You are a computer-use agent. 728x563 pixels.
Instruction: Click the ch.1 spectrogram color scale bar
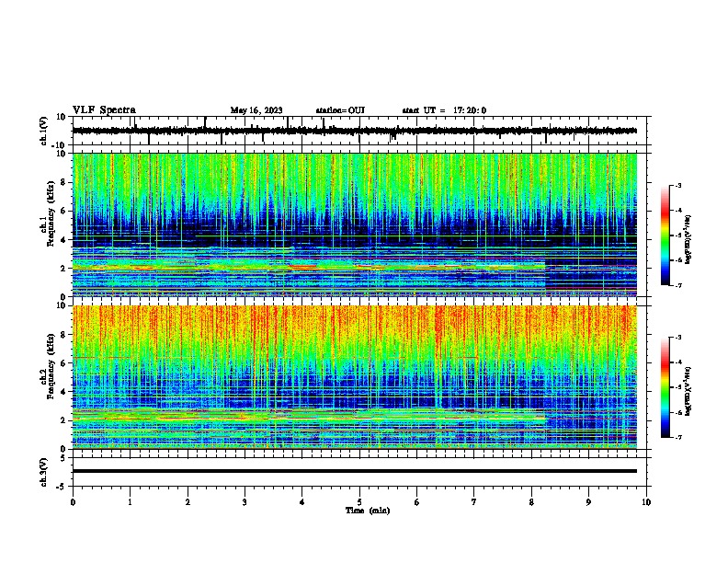[x=665, y=236]
